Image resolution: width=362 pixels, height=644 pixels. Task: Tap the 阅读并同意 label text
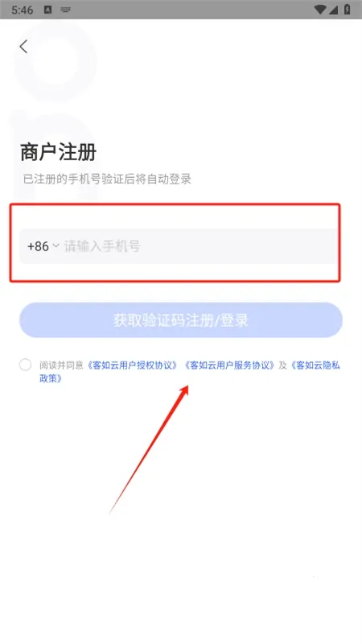click(x=62, y=365)
